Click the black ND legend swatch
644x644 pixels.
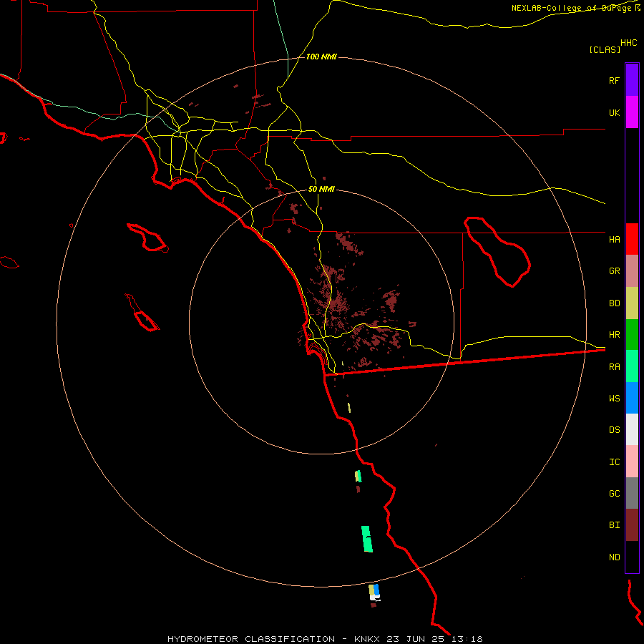pyautogui.click(x=632, y=557)
